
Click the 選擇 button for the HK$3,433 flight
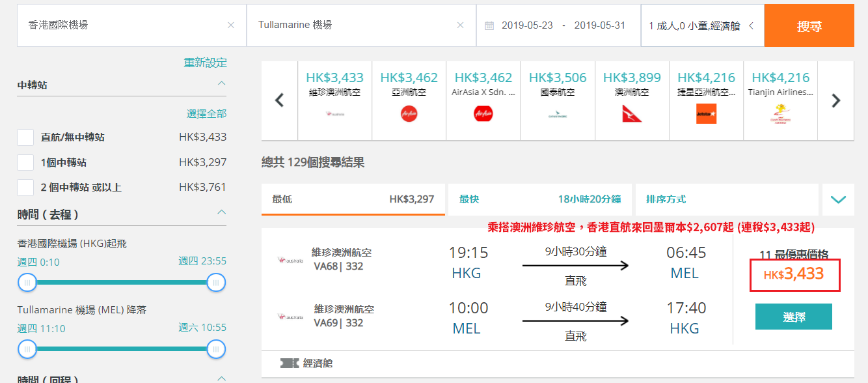pyautogui.click(x=794, y=317)
